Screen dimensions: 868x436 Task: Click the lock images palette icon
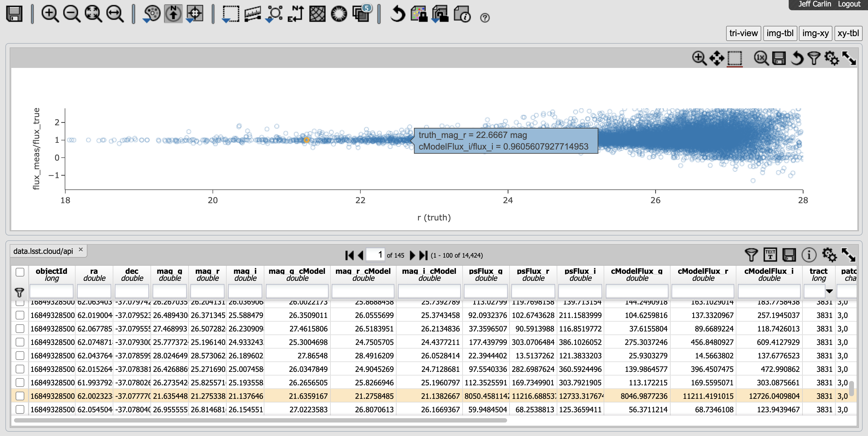click(419, 14)
